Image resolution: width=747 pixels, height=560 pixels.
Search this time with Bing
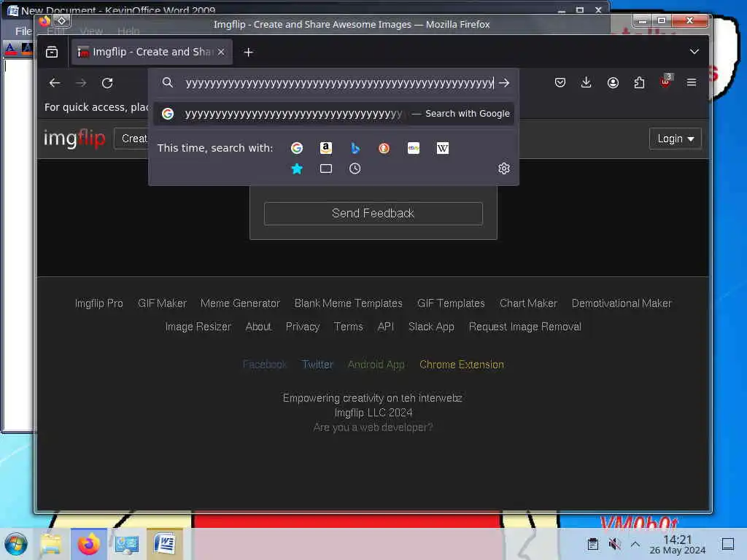coord(355,148)
